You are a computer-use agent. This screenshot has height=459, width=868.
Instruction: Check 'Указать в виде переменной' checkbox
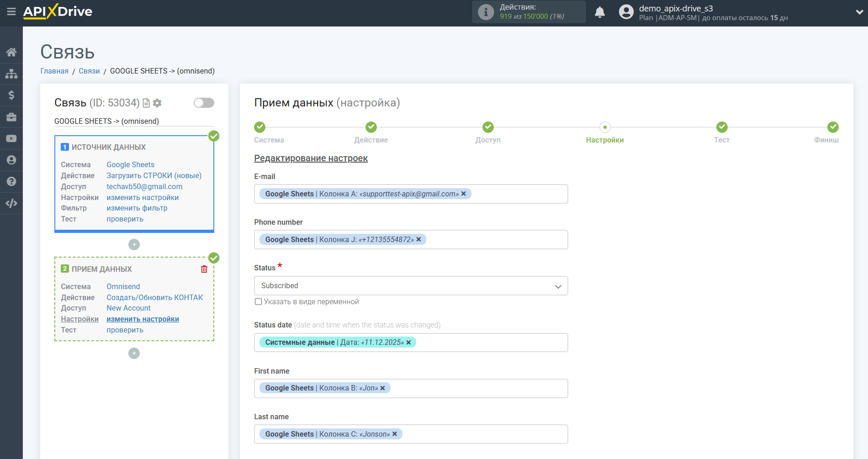click(259, 301)
